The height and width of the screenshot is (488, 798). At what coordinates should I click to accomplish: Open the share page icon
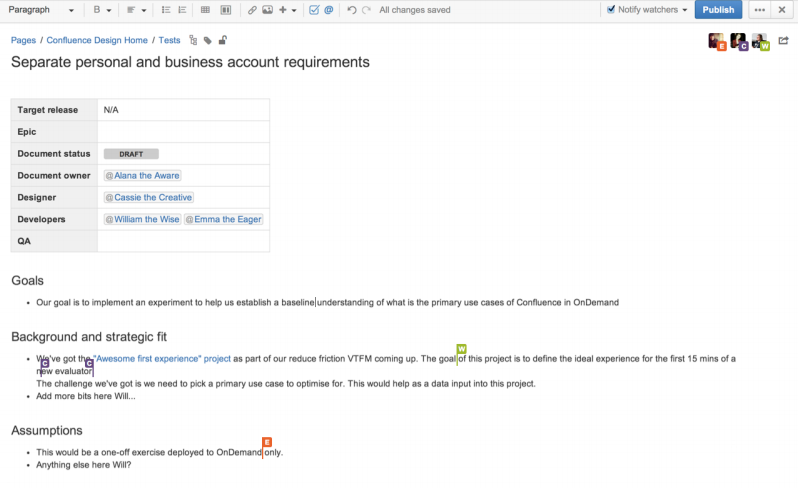(x=783, y=40)
